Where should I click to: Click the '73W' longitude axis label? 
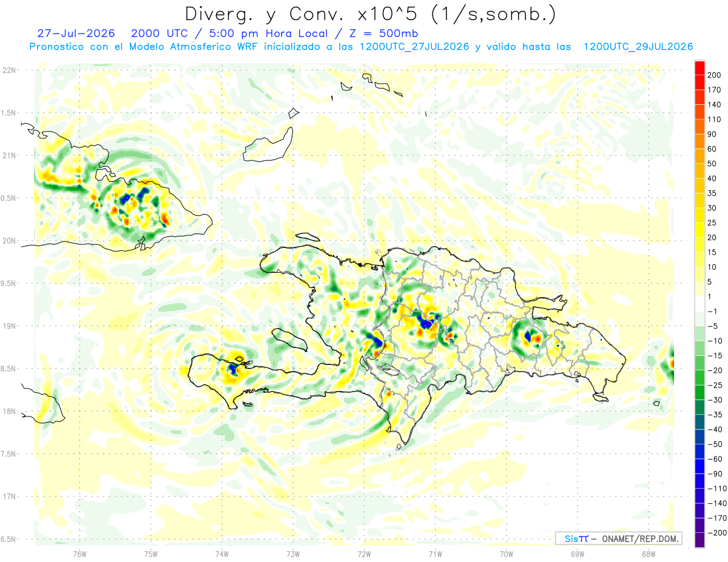click(293, 554)
